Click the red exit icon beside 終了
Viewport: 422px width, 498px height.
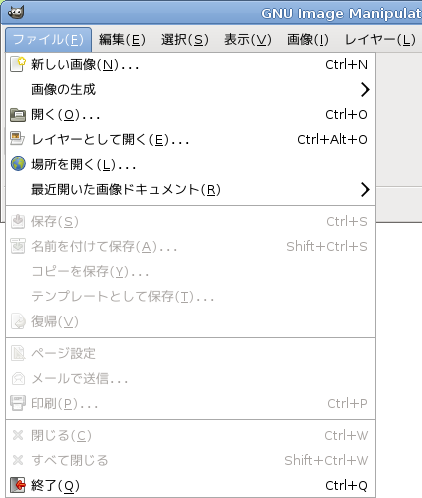click(18, 485)
